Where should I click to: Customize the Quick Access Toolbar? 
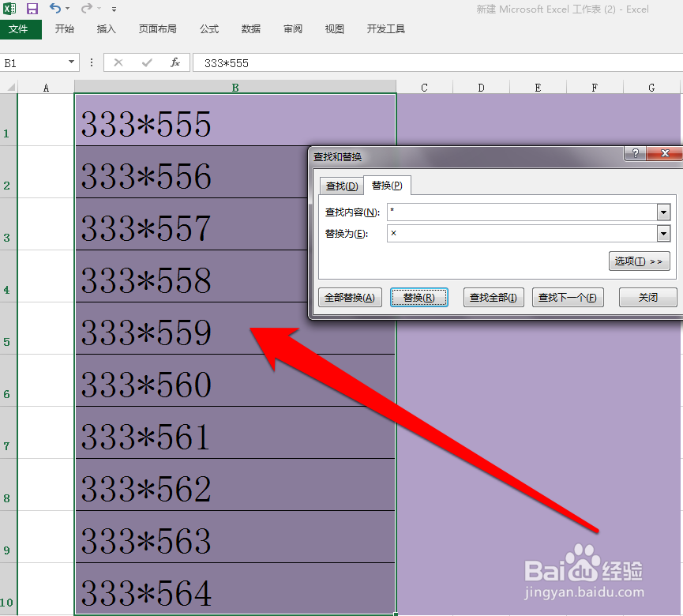tap(114, 9)
